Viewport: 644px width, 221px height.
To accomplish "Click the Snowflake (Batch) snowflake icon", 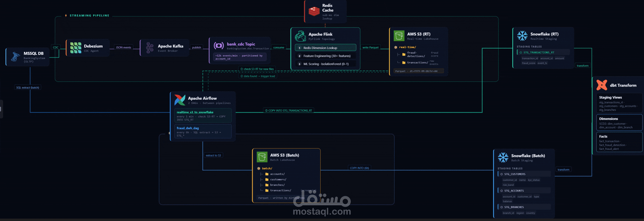I will point(503,157).
